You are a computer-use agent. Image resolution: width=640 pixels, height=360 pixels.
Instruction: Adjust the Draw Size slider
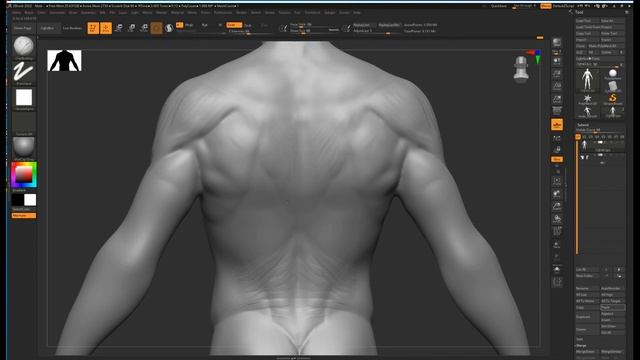[314, 31]
